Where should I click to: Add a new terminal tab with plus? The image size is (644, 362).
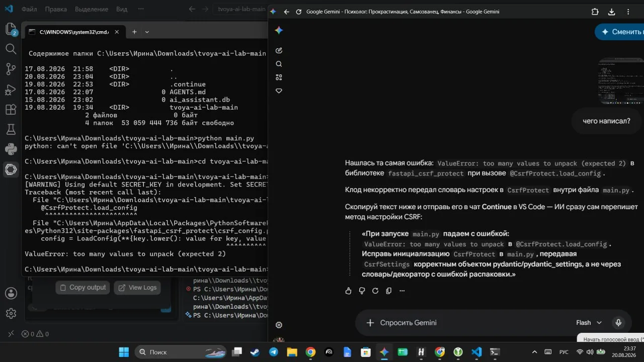tap(134, 32)
